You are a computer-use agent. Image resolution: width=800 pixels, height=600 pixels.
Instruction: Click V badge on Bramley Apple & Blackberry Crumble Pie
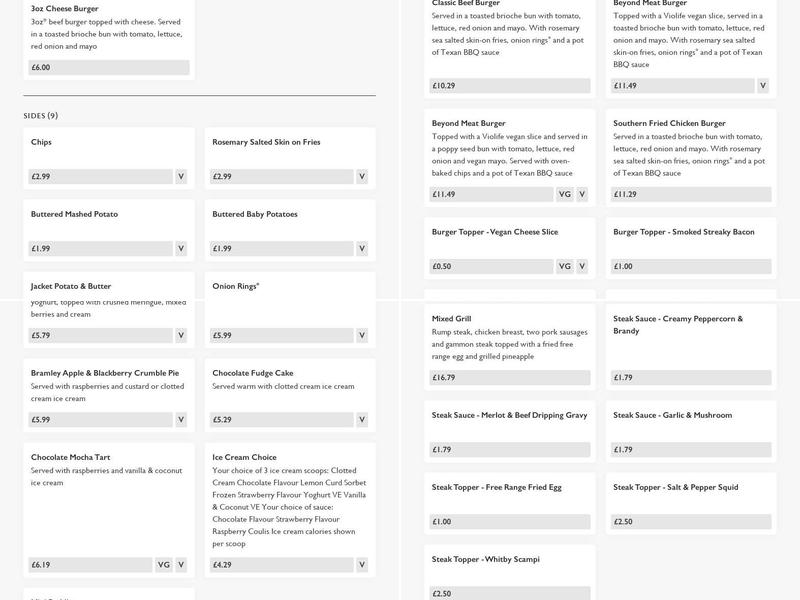click(181, 420)
